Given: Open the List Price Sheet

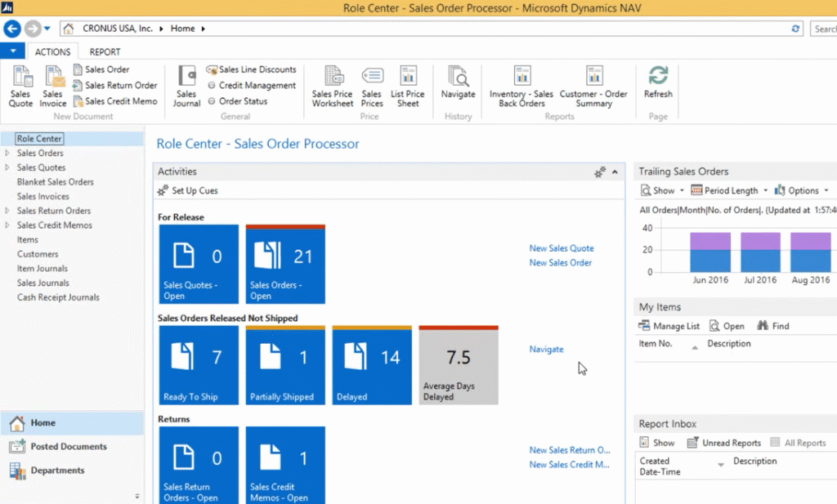Looking at the screenshot, I should (x=408, y=87).
